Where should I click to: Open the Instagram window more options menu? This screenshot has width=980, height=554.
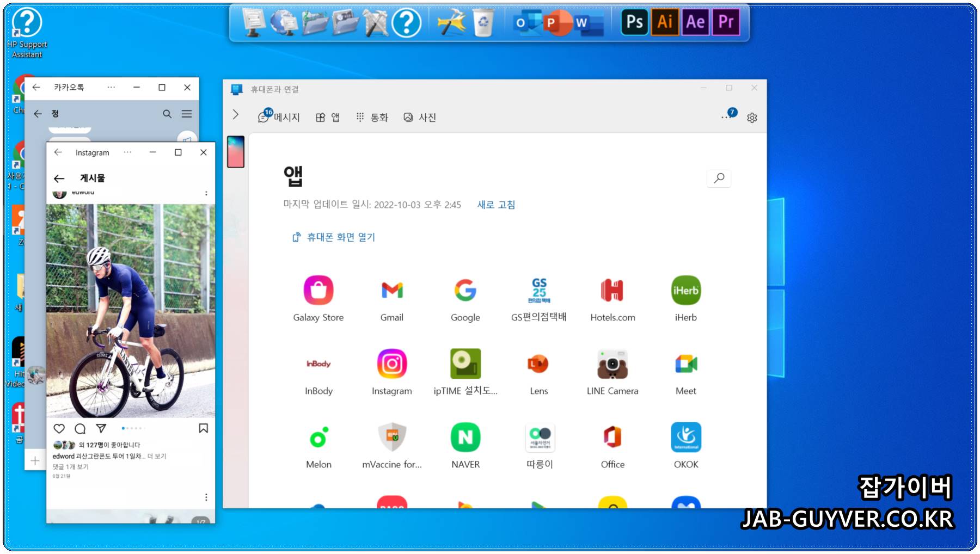127,152
